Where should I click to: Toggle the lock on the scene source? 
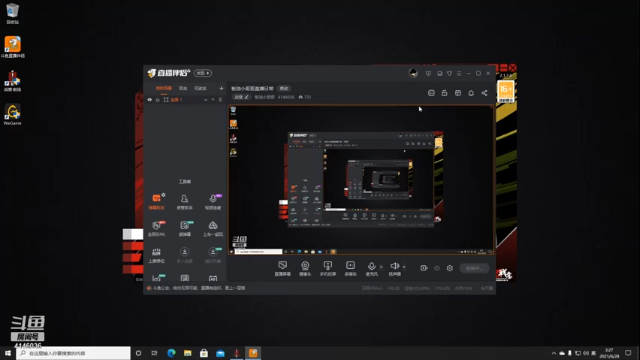click(158, 100)
